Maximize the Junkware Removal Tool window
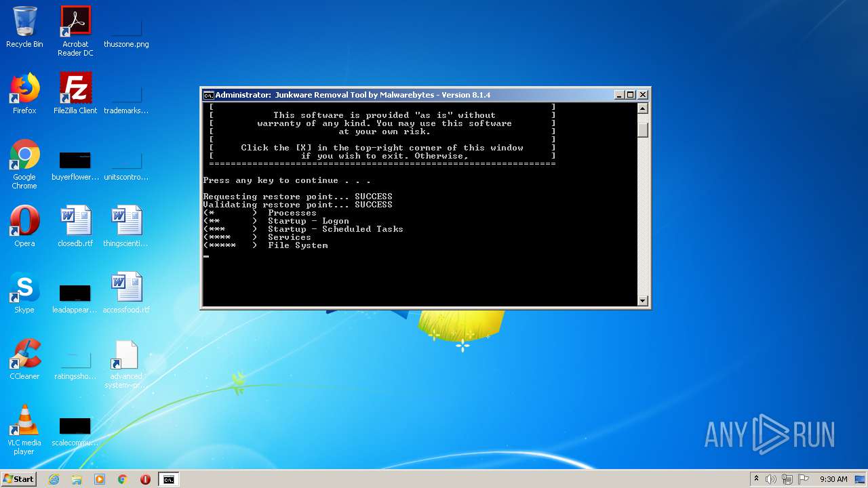 pyautogui.click(x=630, y=95)
